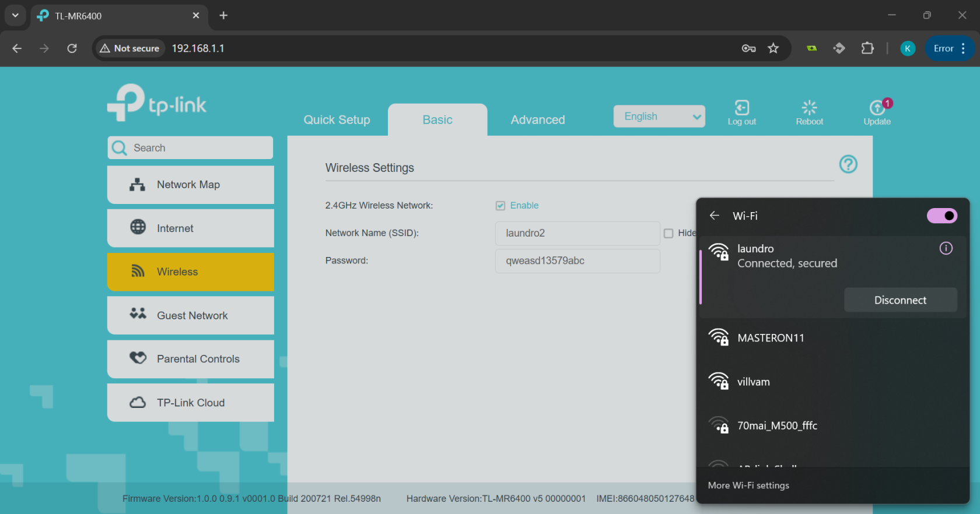Click browser back arrow
This screenshot has height=514, width=980.
(17, 48)
